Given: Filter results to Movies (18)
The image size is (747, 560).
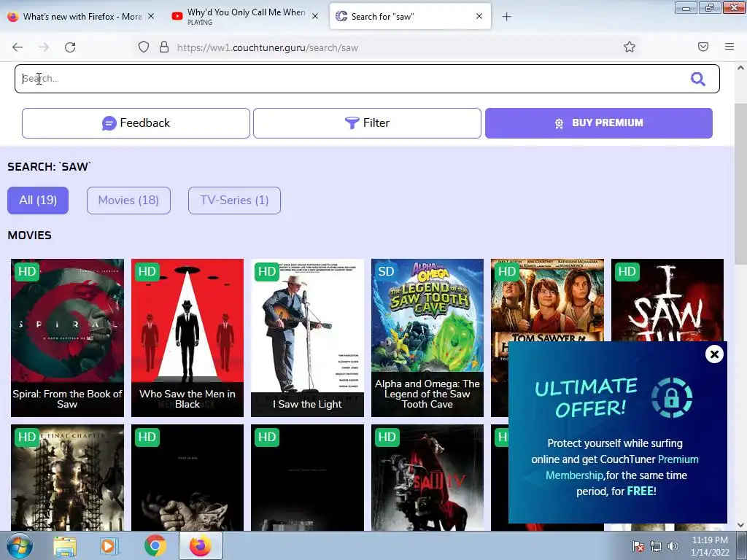Looking at the screenshot, I should [x=128, y=201].
